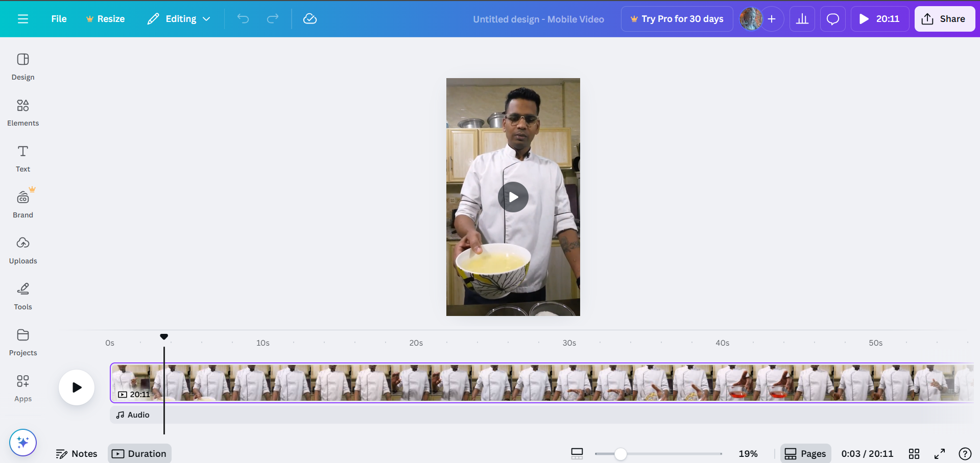
Task: Expand the Editing mode dropdown
Action: coord(179,19)
